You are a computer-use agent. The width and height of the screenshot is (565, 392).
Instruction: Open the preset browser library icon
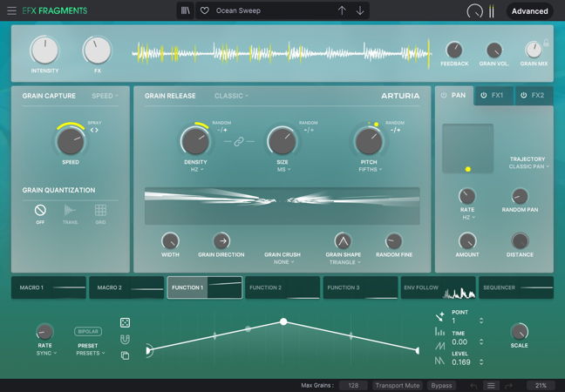pyautogui.click(x=186, y=10)
